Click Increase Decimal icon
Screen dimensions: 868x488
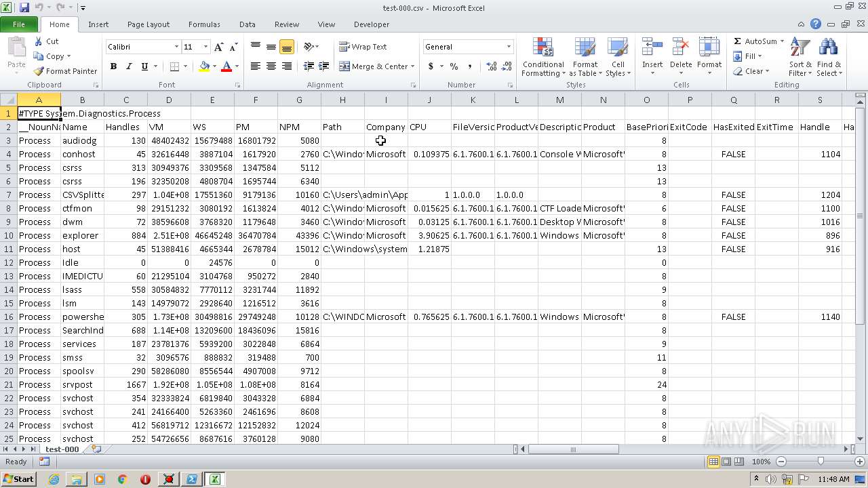click(x=492, y=66)
